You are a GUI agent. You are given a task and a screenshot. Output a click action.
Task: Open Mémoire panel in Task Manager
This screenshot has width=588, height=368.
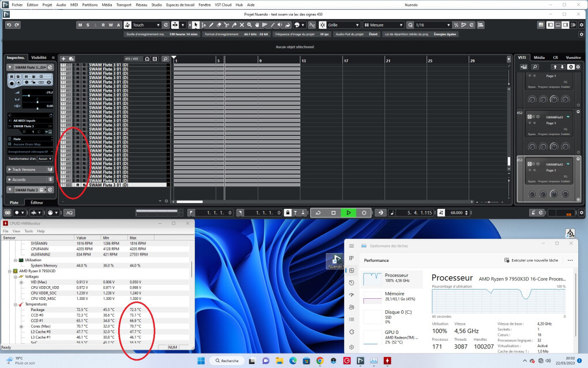pos(392,296)
